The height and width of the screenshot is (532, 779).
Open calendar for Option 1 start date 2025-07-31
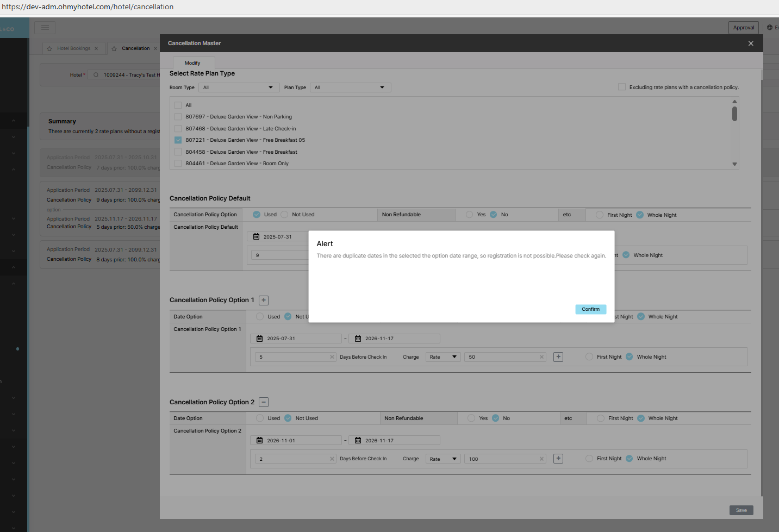coord(260,339)
